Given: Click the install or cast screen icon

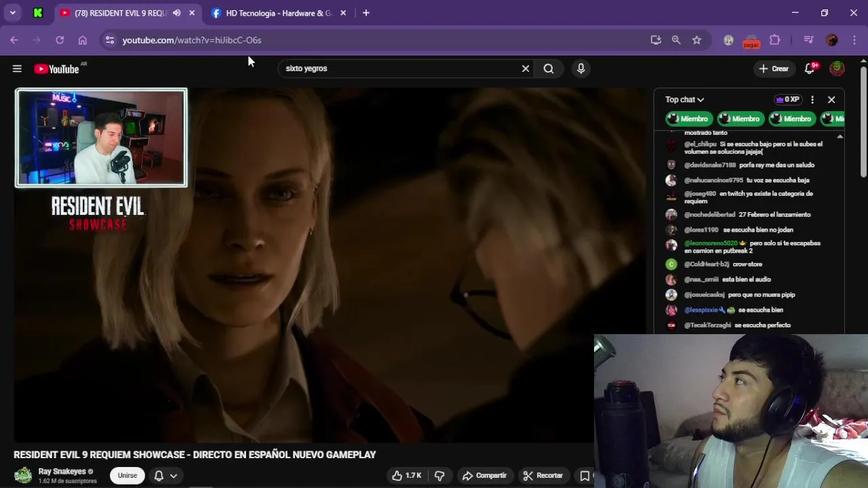Looking at the screenshot, I should coord(656,40).
